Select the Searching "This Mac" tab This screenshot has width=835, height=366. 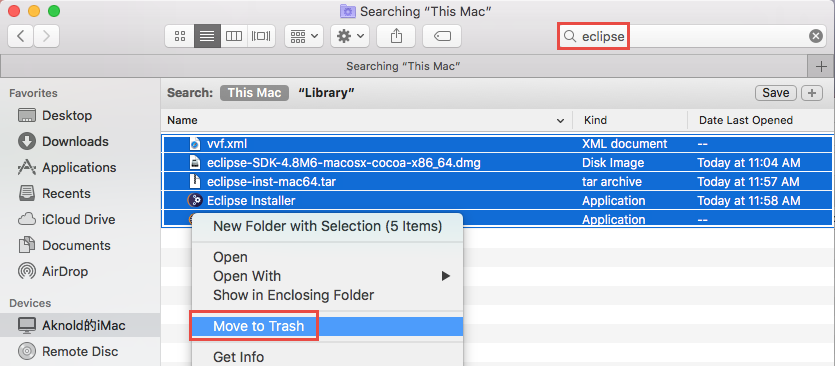tap(403, 66)
